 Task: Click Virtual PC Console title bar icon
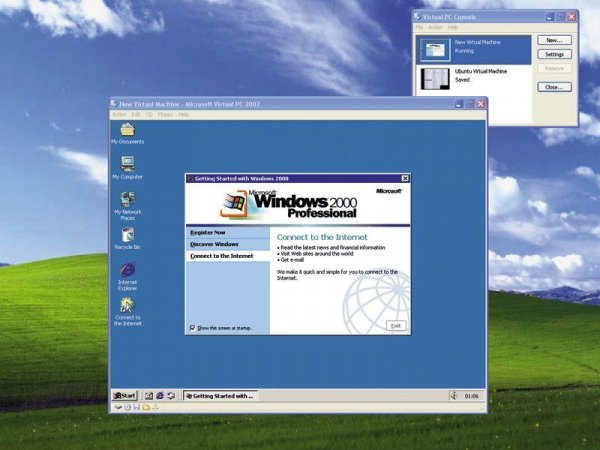point(417,17)
